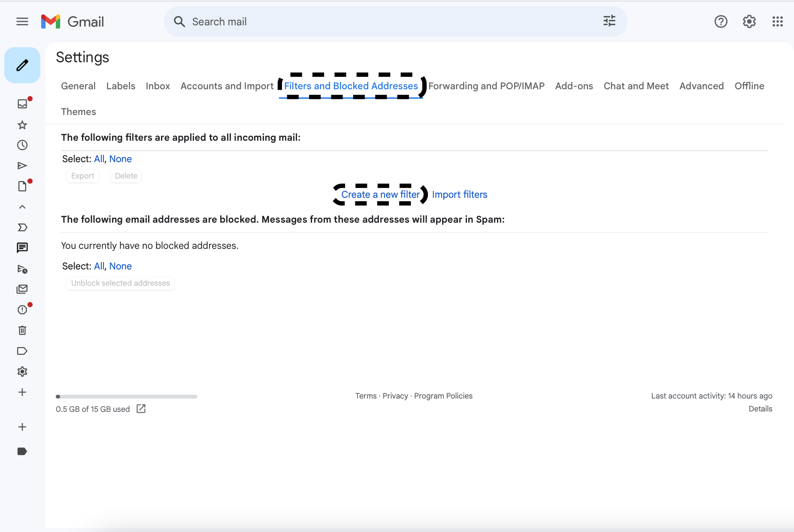794x532 pixels.
Task: Click Create a new filter link
Action: (x=381, y=194)
